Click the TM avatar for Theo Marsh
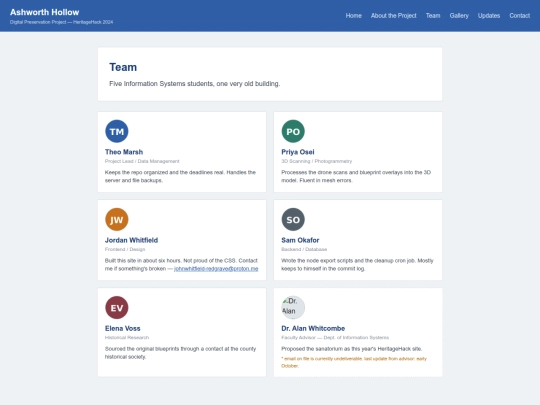The width and height of the screenshot is (540, 405). (117, 131)
